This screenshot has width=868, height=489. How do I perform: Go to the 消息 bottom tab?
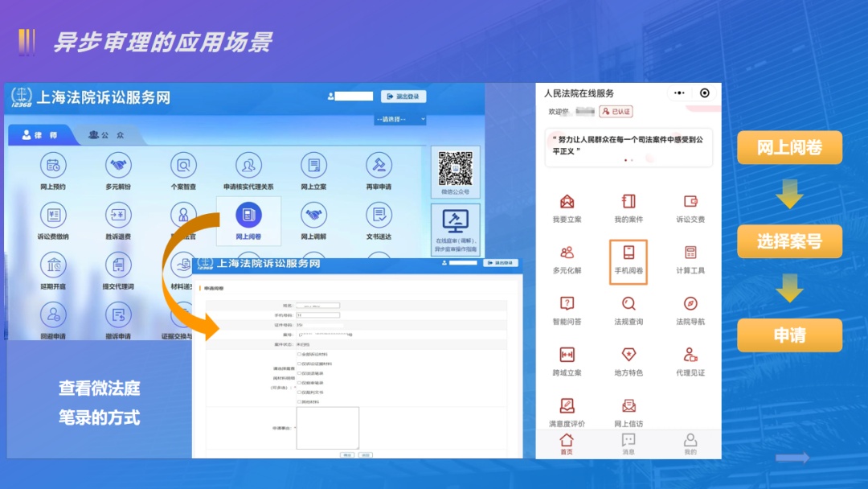point(628,444)
